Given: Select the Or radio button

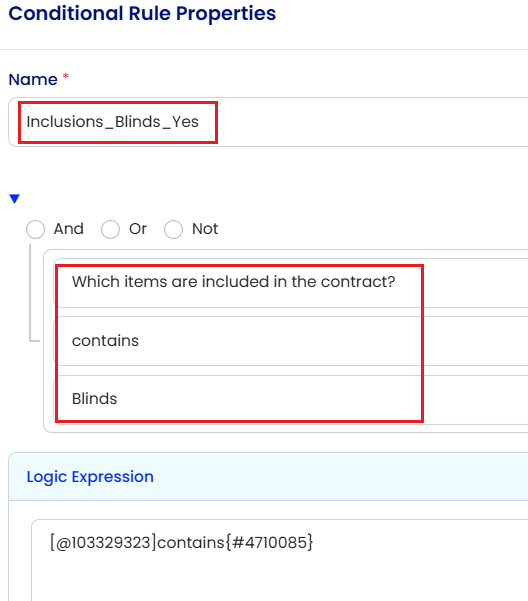Looking at the screenshot, I should (x=110, y=229).
